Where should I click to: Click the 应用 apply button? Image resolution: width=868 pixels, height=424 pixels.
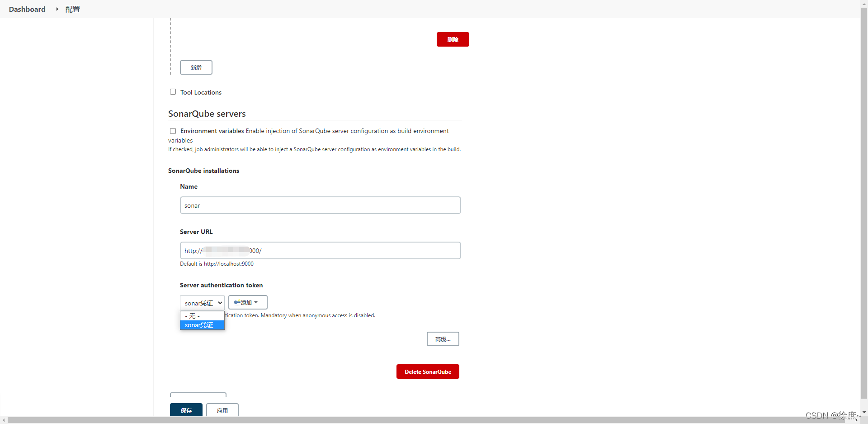[222, 410]
